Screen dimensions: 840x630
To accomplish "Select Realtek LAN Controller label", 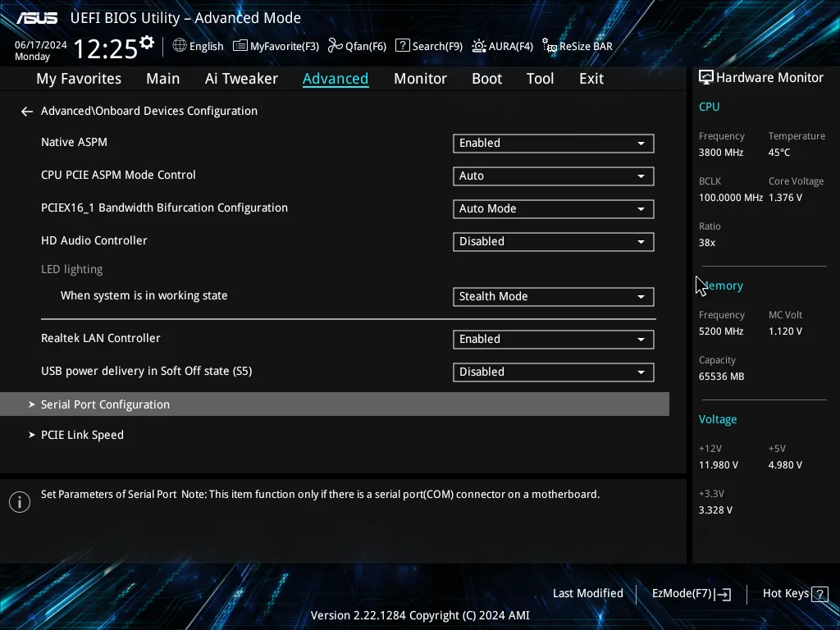I will coord(101,339).
